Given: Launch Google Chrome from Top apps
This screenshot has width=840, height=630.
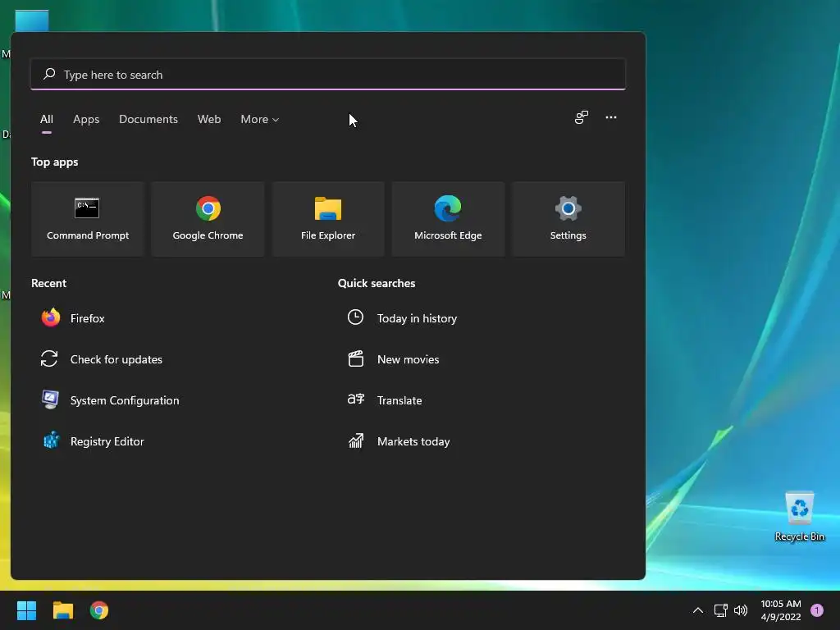Looking at the screenshot, I should click(x=208, y=219).
